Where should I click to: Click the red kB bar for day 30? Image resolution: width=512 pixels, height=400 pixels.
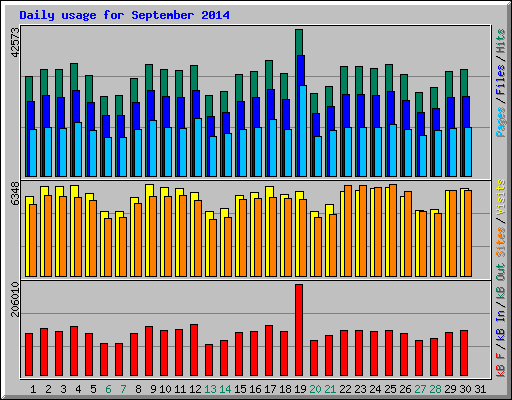(464, 353)
